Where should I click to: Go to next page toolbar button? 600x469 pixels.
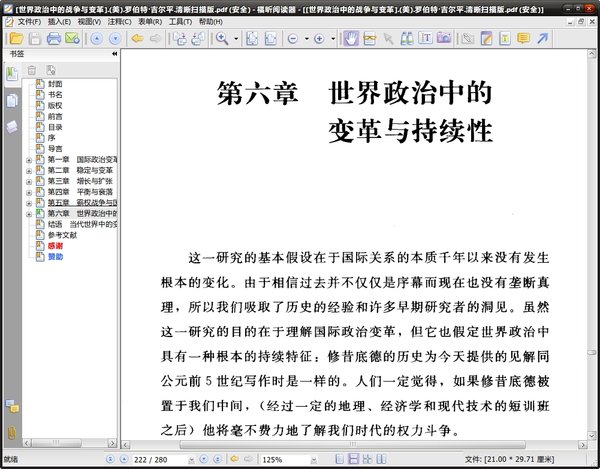[x=115, y=39]
